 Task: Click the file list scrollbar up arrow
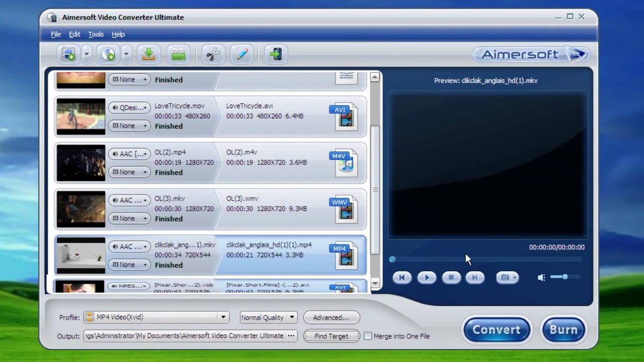375,77
